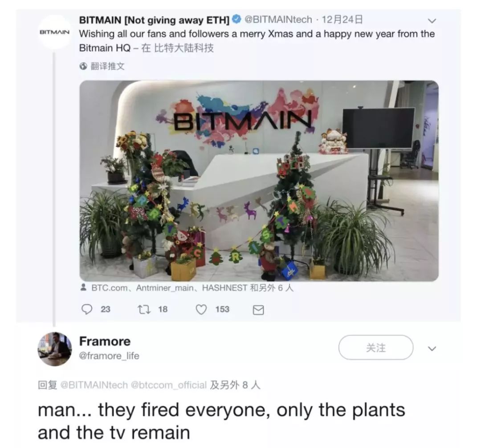Click the @btccom_official mention link
Image resolution: width=481 pixels, height=448 pixels.
point(169,385)
